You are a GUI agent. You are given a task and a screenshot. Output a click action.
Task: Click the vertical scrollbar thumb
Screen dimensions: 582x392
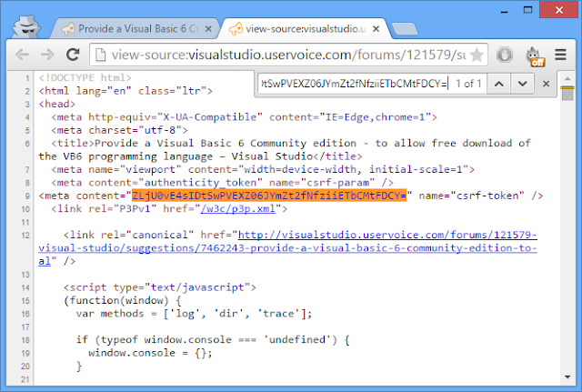(567, 93)
